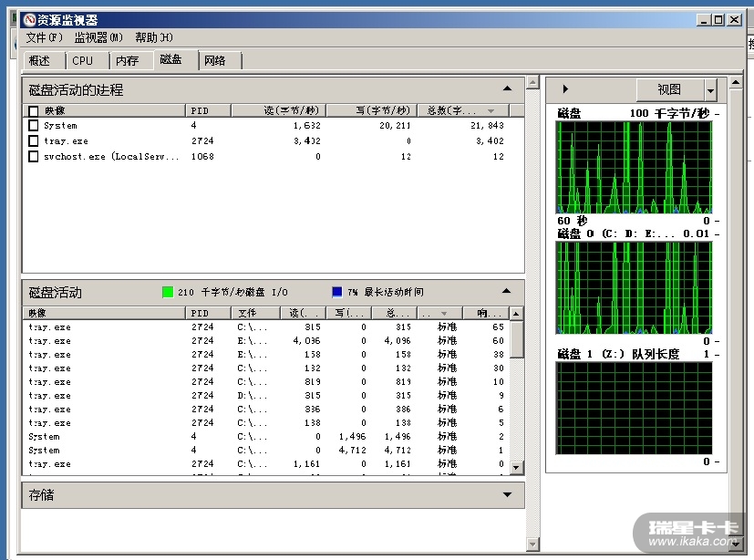This screenshot has width=754, height=560.
Task: Collapse the 磁盘活动 section
Action: coord(508,292)
